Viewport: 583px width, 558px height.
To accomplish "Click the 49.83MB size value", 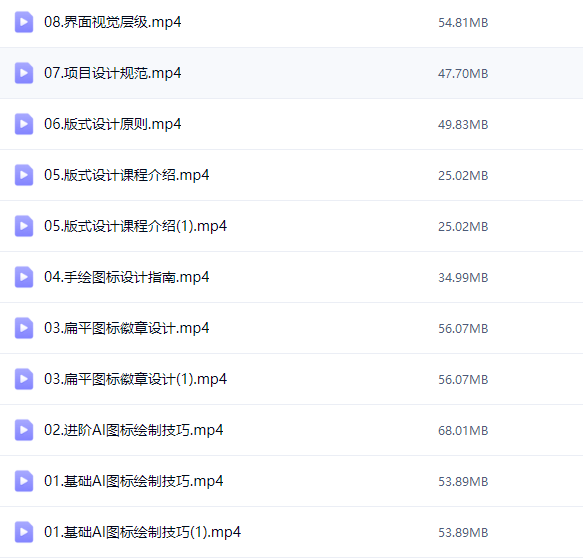I will [x=463, y=125].
